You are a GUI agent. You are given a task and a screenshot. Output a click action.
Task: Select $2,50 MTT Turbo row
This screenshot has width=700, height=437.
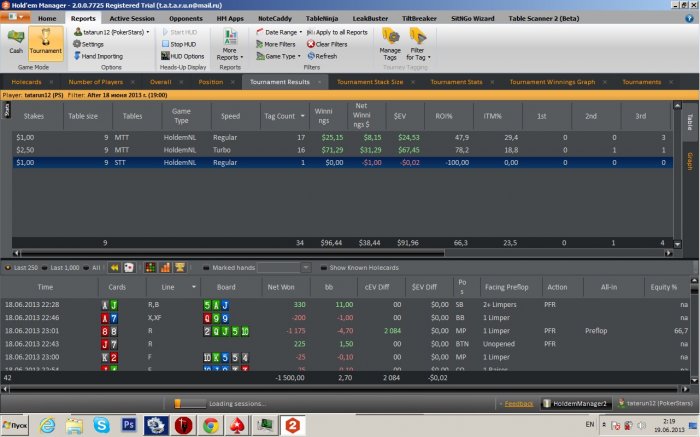click(x=342, y=150)
